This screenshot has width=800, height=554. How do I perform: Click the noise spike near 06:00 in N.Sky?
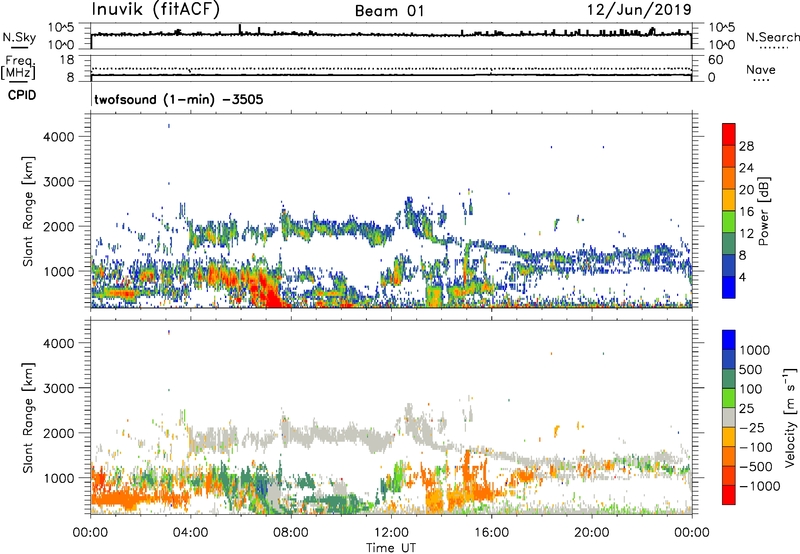[x=240, y=29]
